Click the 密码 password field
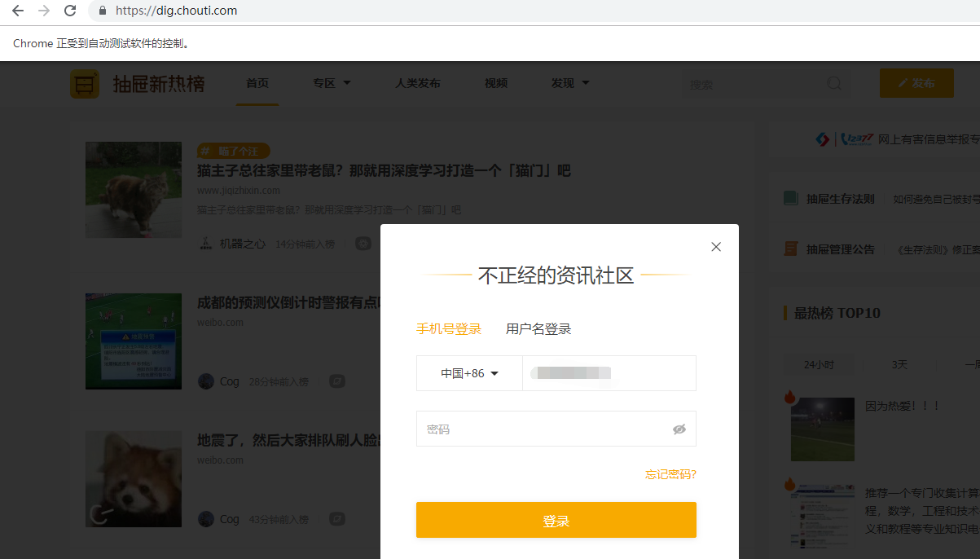 tap(556, 429)
